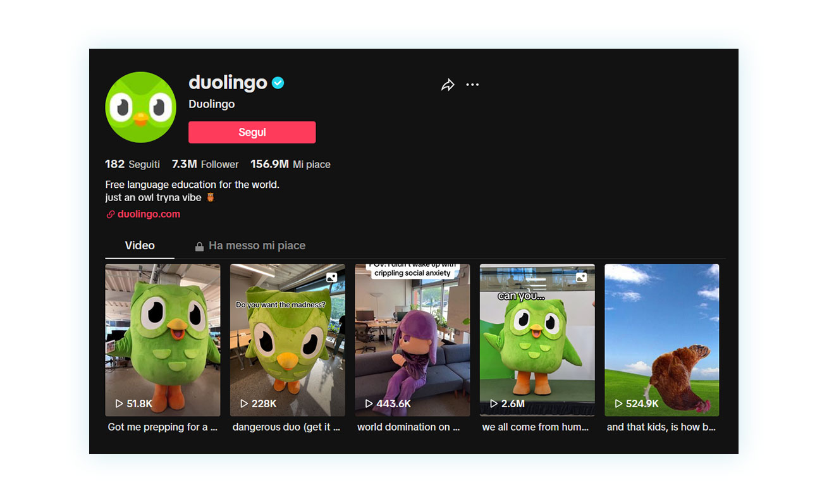Switch to Ha messo mi piace tab
Image resolution: width=822 pixels, height=504 pixels.
click(250, 245)
